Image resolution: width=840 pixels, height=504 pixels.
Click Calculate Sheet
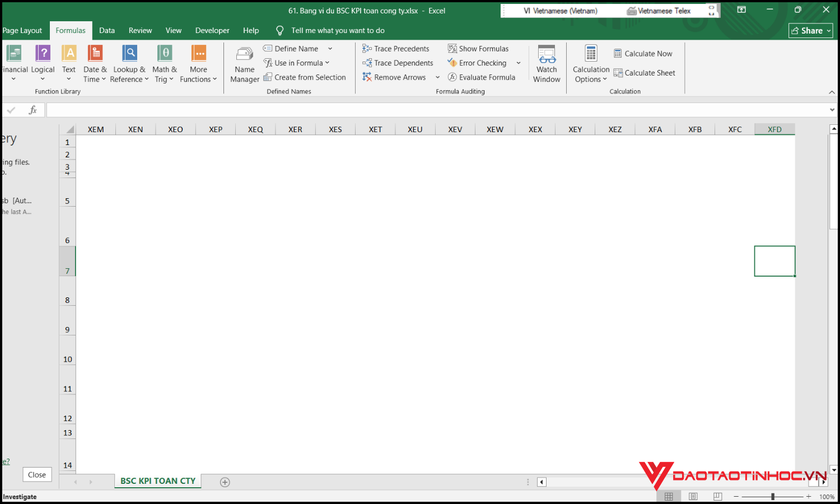click(x=645, y=72)
